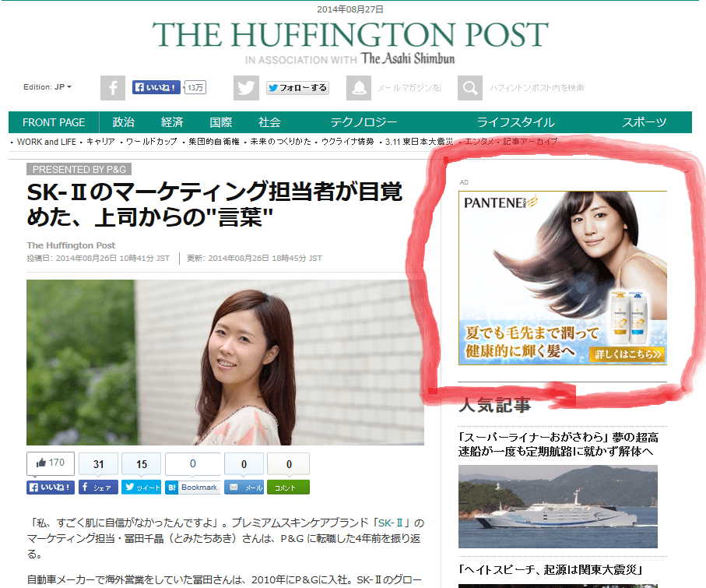Click the キャリア sub-nav link
Screen dimensions: 706x588
click(101, 142)
